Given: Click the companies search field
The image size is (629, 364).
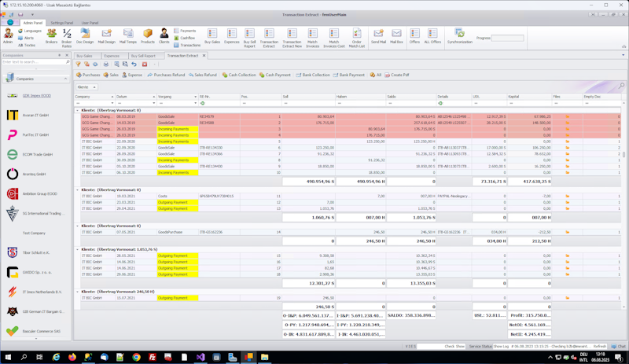Looking at the screenshot, I should 34,62.
